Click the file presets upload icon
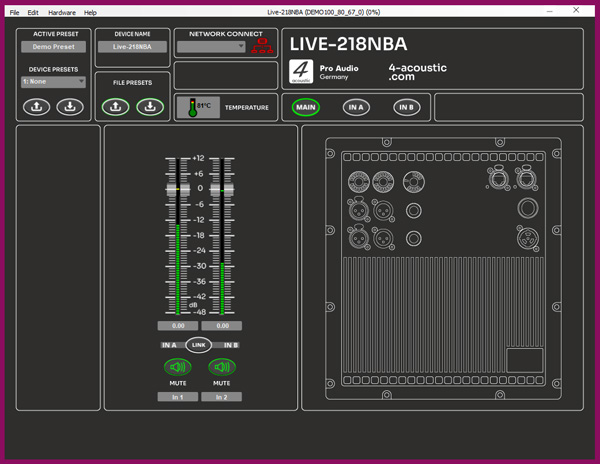The height and width of the screenshot is (464, 600). pos(116,107)
